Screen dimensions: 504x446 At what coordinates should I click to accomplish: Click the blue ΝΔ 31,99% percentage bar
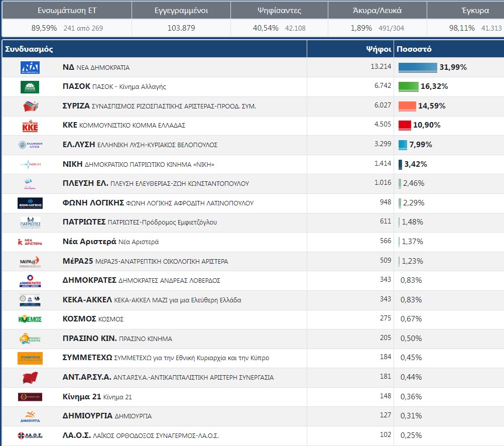418,67
